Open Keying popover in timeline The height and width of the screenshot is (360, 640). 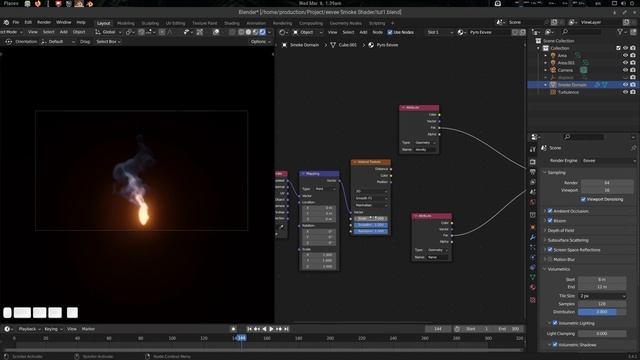tap(53, 329)
